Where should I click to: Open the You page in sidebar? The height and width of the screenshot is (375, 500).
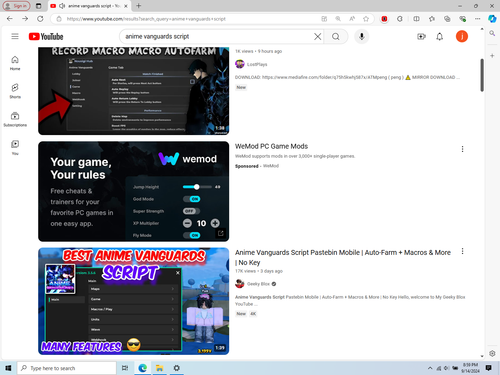[15, 148]
